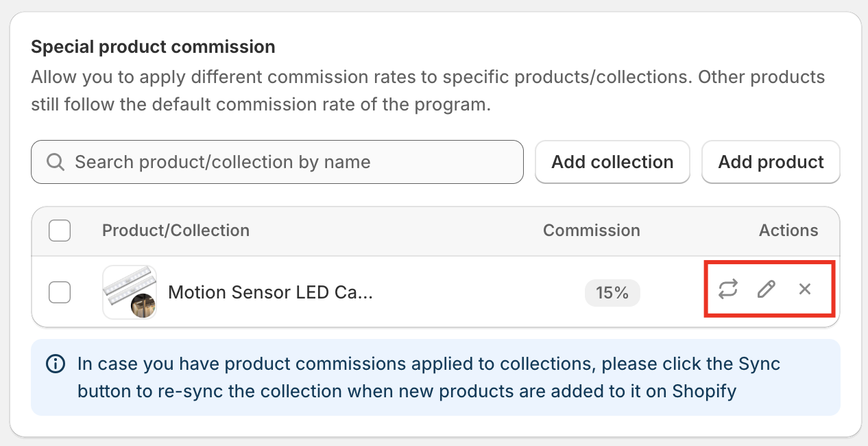Click the small circular overlay image on thumbnail
868x446 pixels.
pos(143,305)
